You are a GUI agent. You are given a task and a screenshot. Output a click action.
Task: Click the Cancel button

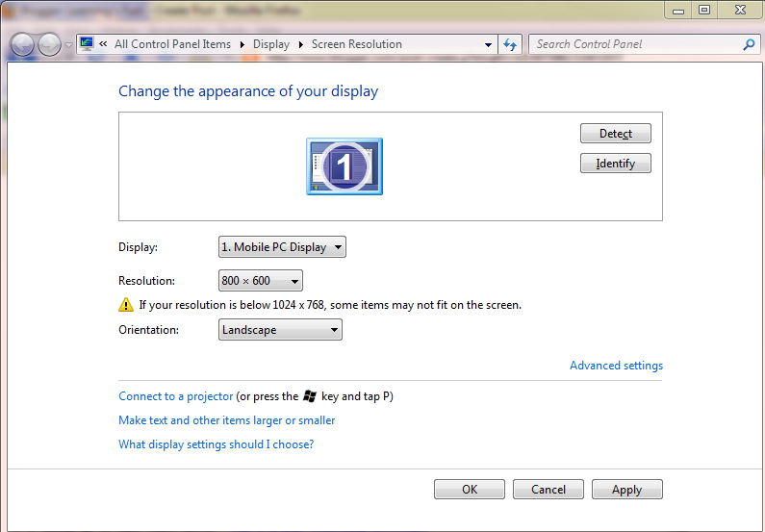(x=548, y=489)
